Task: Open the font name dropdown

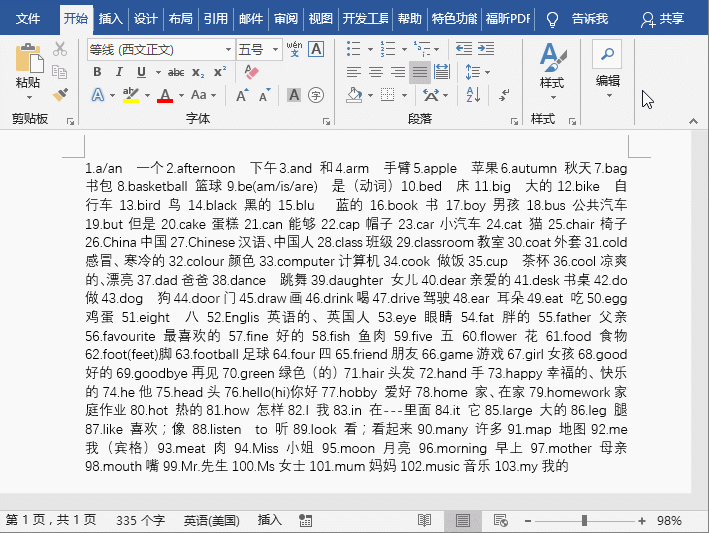Action: tap(226, 49)
